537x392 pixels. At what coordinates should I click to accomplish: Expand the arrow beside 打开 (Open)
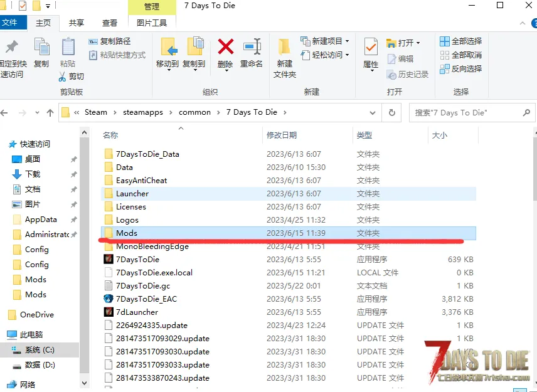(x=418, y=43)
